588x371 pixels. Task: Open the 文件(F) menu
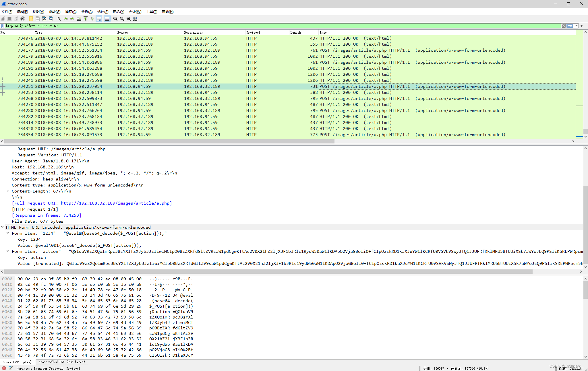coord(7,12)
